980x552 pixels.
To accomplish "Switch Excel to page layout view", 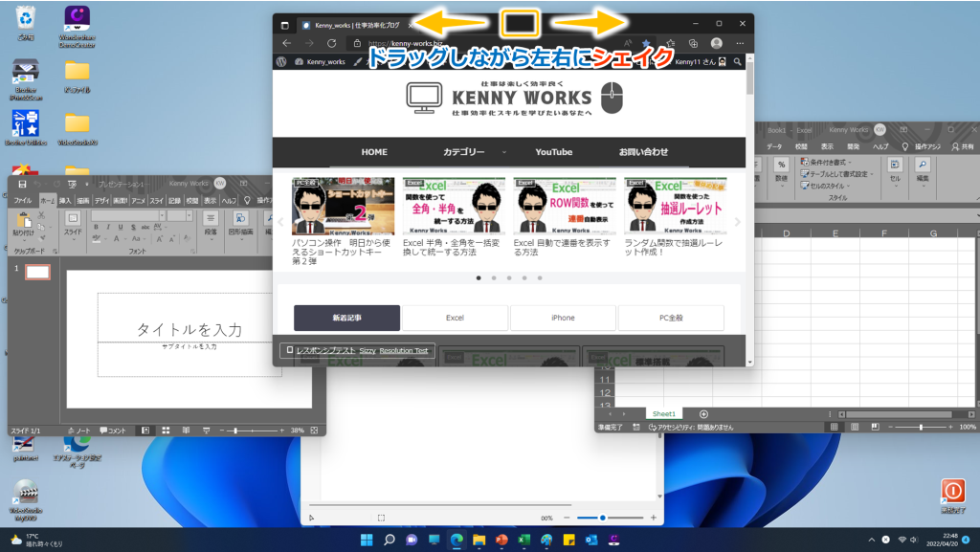I will [854, 427].
